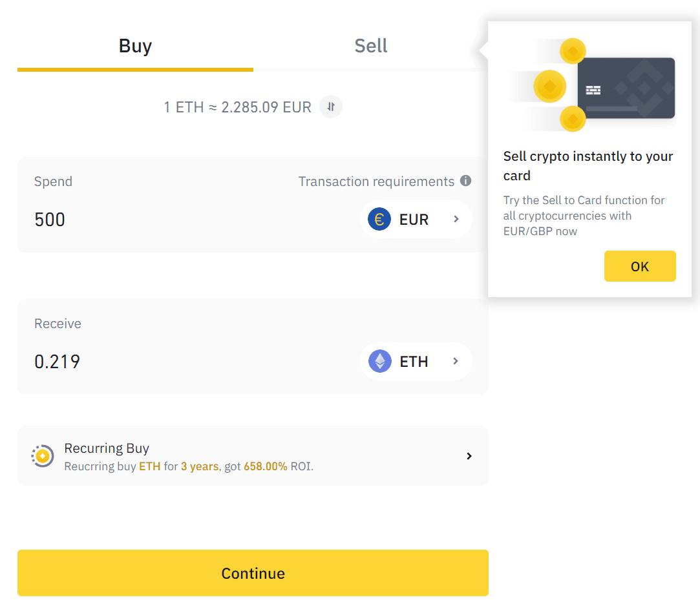Click the Receive amount field showing 0.219
Screen dimensions: 700x613
tap(58, 361)
